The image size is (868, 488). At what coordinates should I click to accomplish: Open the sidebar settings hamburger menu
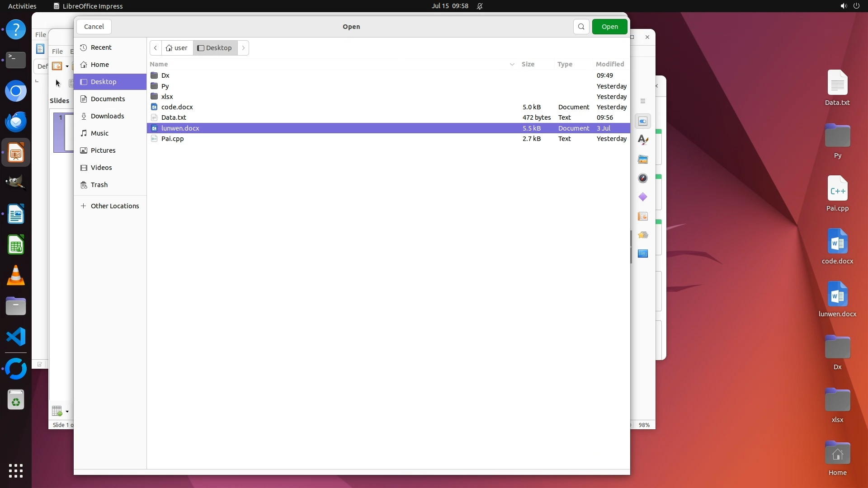tap(642, 101)
